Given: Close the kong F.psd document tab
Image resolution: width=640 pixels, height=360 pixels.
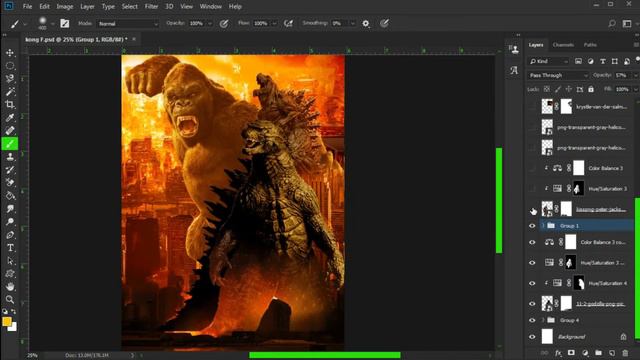Looking at the screenshot, I should [x=134, y=39].
